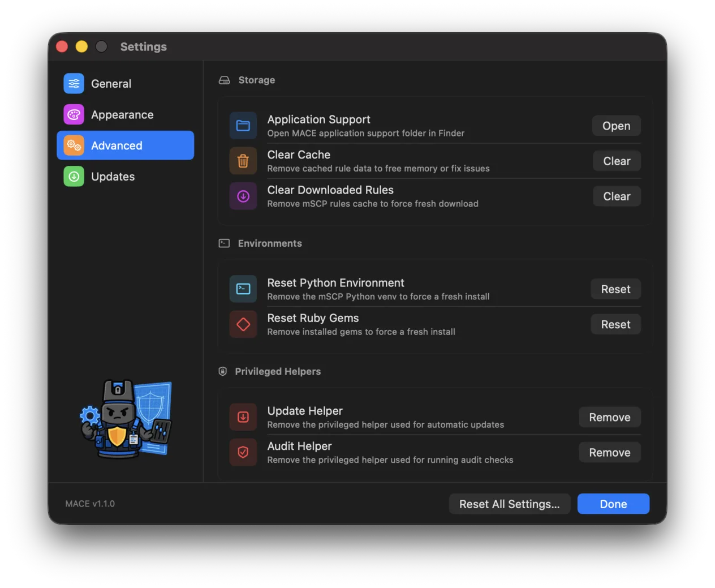
Task: Clear the cached rule data
Action: click(617, 161)
